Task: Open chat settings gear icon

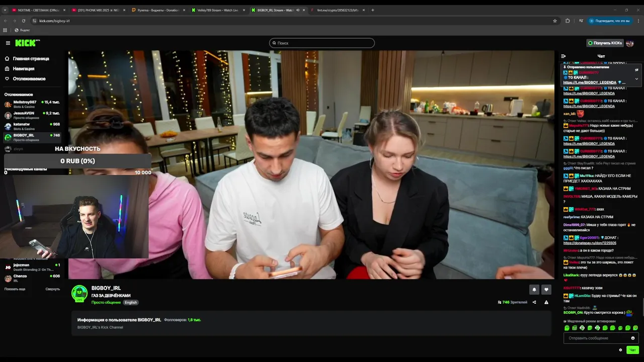Action: tap(620, 350)
